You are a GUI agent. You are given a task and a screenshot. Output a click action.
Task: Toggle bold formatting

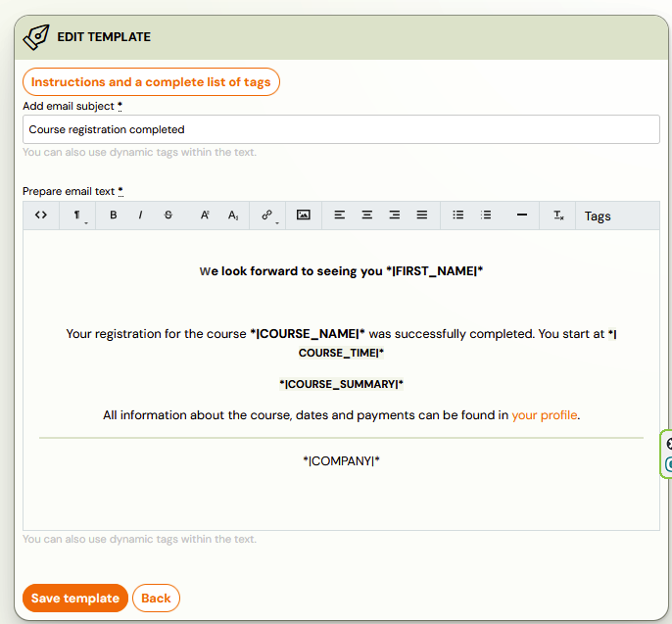(x=114, y=216)
